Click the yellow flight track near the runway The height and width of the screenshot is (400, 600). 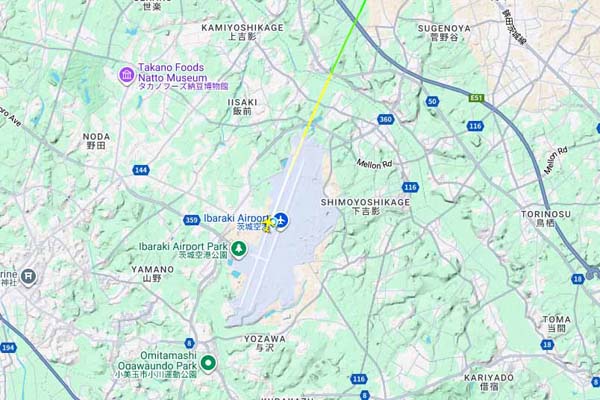point(309,122)
